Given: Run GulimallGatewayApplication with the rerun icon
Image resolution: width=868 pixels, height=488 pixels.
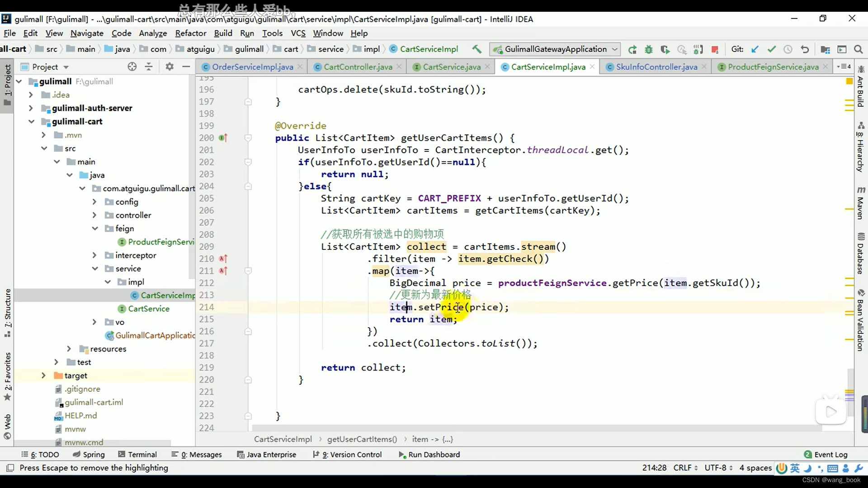Looking at the screenshot, I should click(632, 49).
